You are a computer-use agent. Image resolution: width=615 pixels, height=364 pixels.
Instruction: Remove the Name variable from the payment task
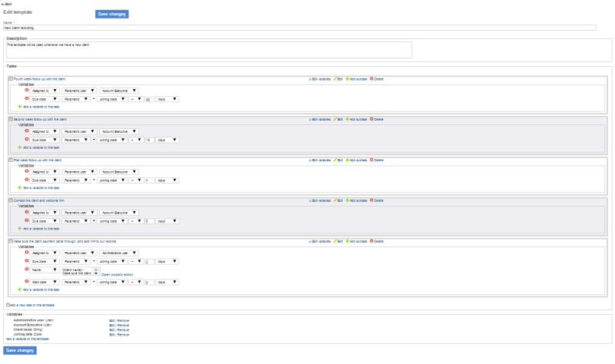pos(26,270)
